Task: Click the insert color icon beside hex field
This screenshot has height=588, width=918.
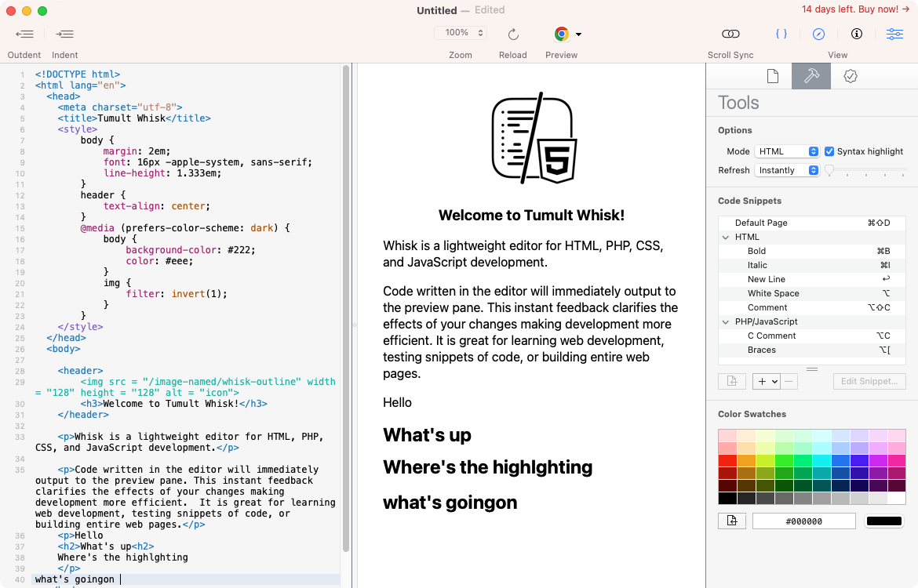Action: pyautogui.click(x=732, y=521)
